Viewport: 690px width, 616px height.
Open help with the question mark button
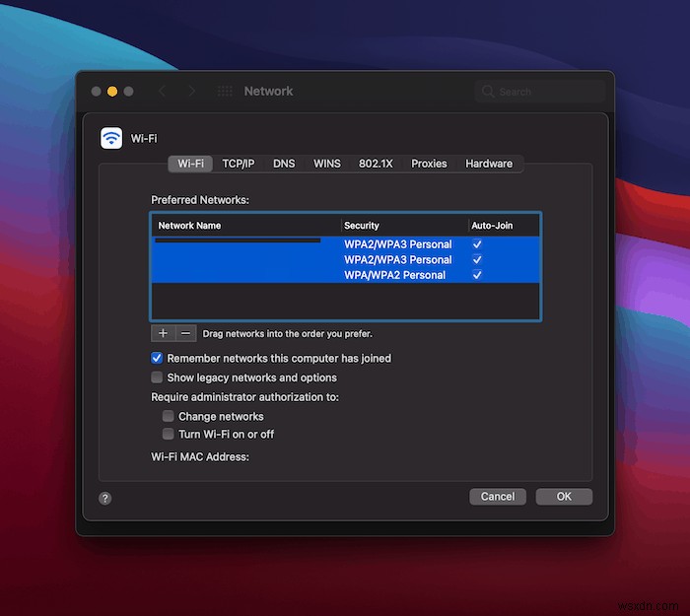(104, 498)
